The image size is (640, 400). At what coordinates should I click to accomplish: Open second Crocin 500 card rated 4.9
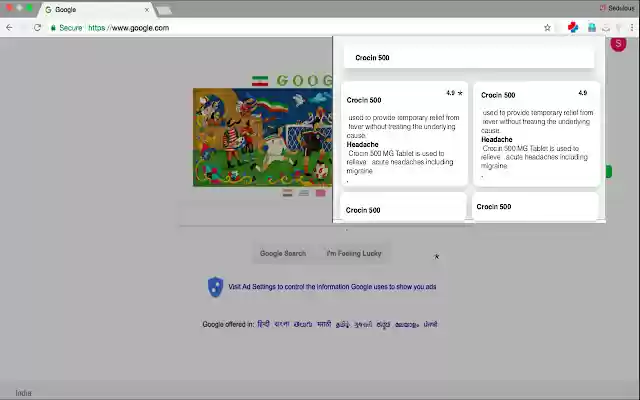(536, 133)
